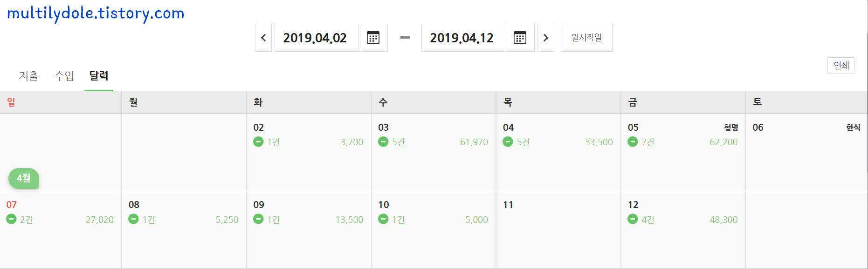Click the end date field 2019.04.12
Viewport: 868px width, 269px height.
click(463, 38)
